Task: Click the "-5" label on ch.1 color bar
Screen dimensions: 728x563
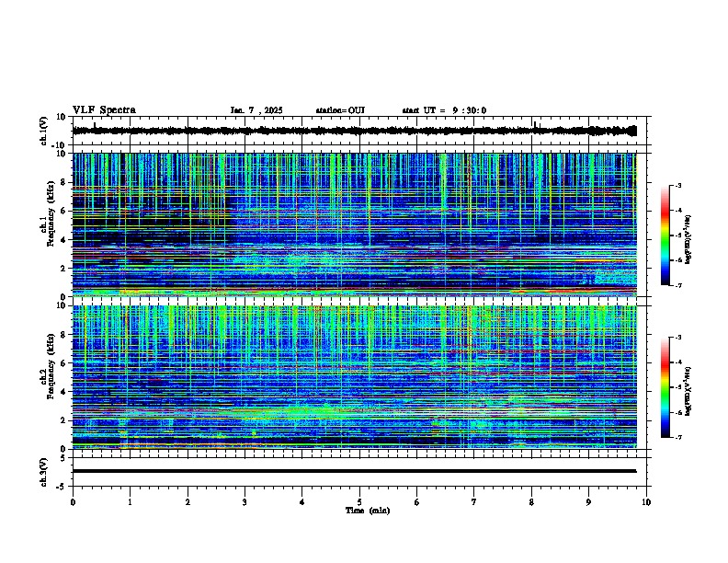Action: (678, 236)
